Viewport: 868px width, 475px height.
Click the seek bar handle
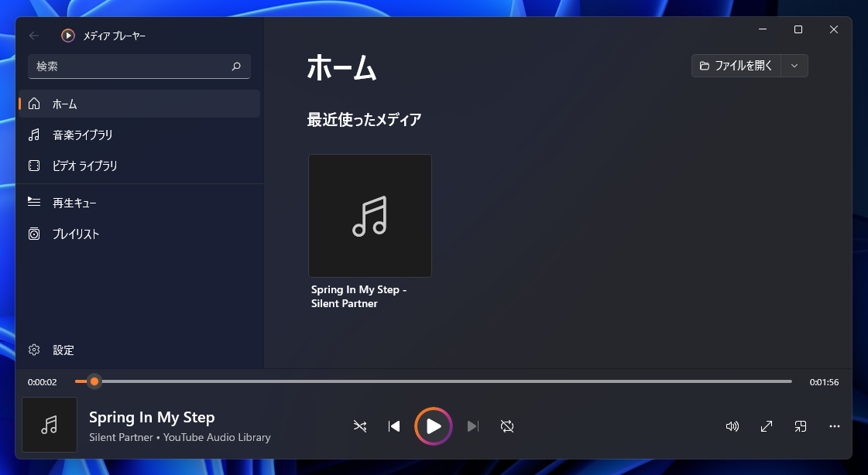(x=94, y=381)
